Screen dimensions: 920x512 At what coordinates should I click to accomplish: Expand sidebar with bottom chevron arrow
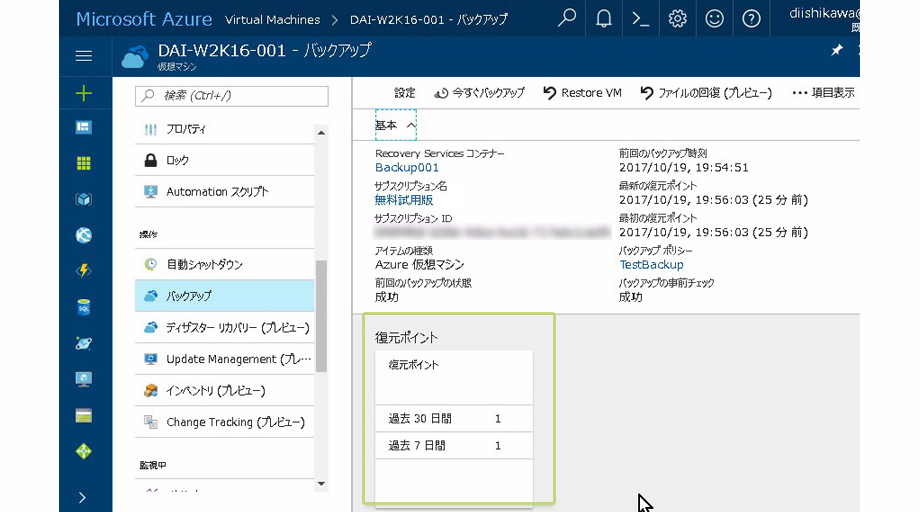83,498
